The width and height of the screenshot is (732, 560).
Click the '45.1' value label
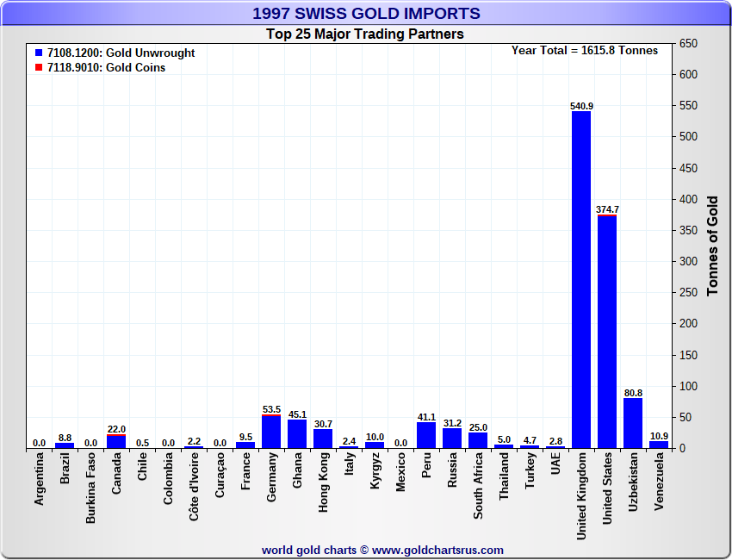point(297,414)
